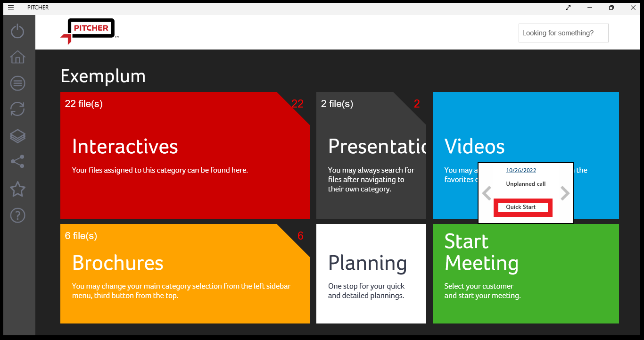Open the Brochures category tile
Screen dimensions: 644x340
185,274
